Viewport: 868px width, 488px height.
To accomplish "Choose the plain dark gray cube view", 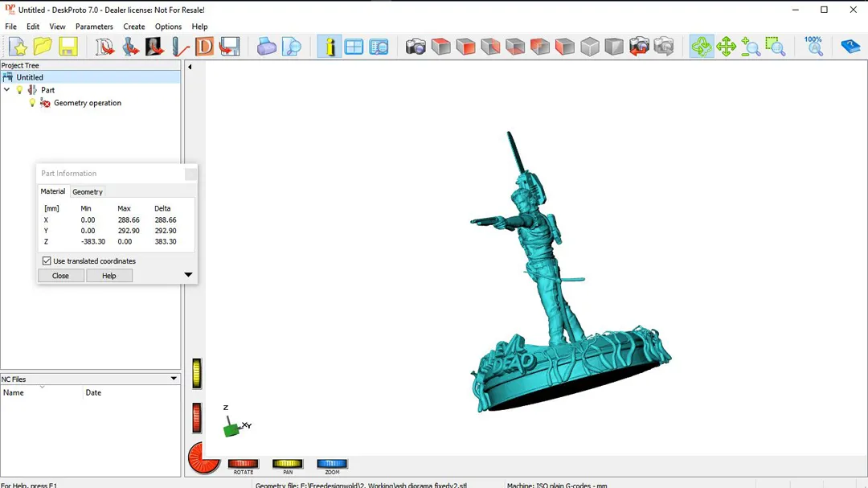I will point(614,47).
